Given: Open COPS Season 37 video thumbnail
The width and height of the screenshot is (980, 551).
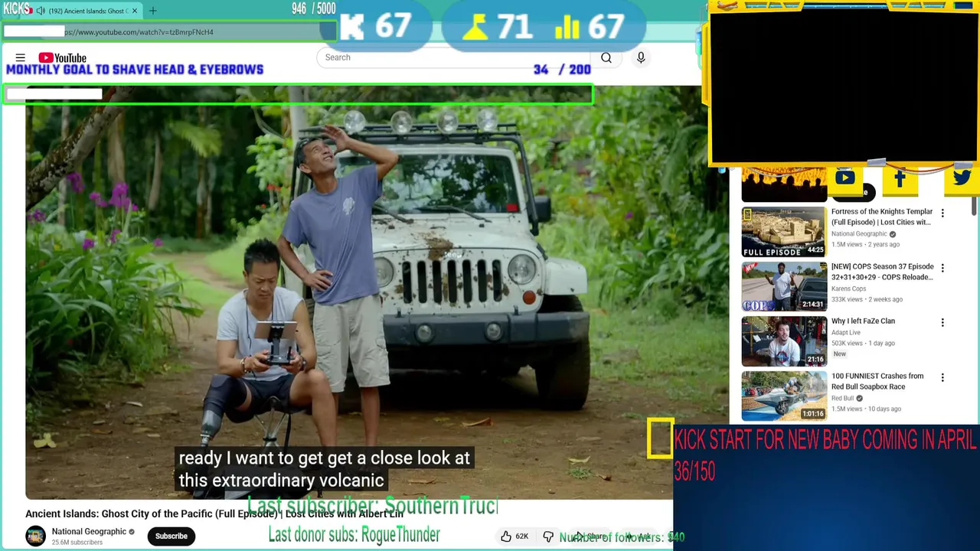Looking at the screenshot, I should (x=784, y=286).
